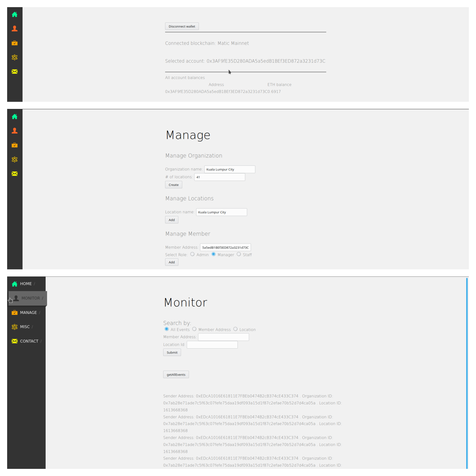Click the MISC nav icon in left panel
Viewport: 476px width, 476px height.
14,327
